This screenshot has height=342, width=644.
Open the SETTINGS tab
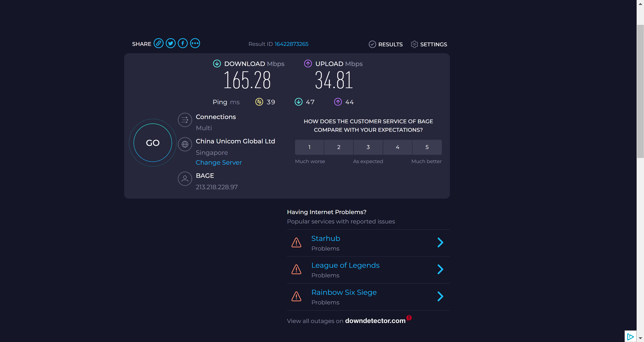click(x=429, y=45)
